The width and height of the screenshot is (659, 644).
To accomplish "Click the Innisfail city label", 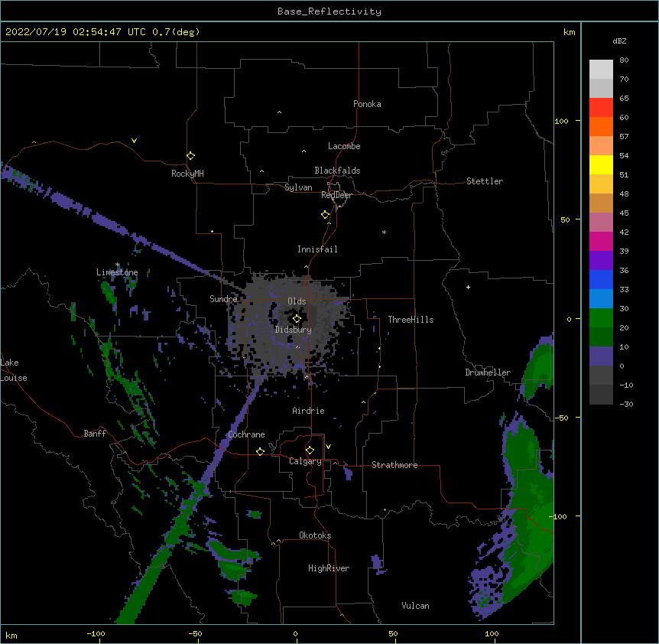I will [x=317, y=249].
